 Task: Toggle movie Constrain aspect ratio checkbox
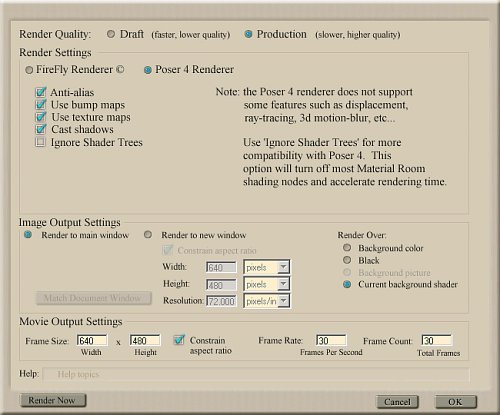point(179,340)
